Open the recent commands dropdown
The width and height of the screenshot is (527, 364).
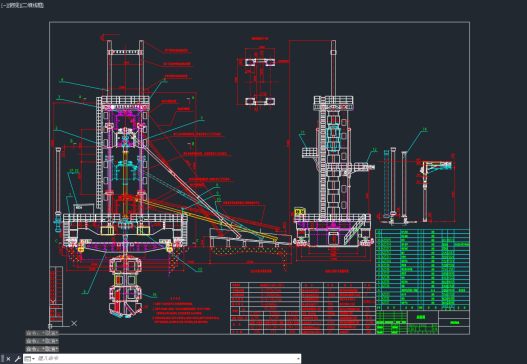click(x=29, y=359)
